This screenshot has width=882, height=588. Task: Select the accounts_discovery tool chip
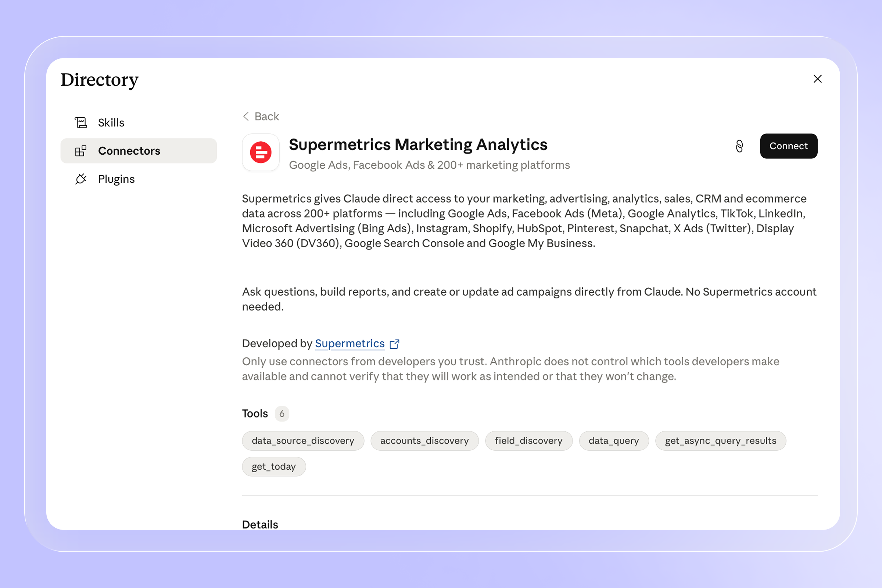click(424, 441)
